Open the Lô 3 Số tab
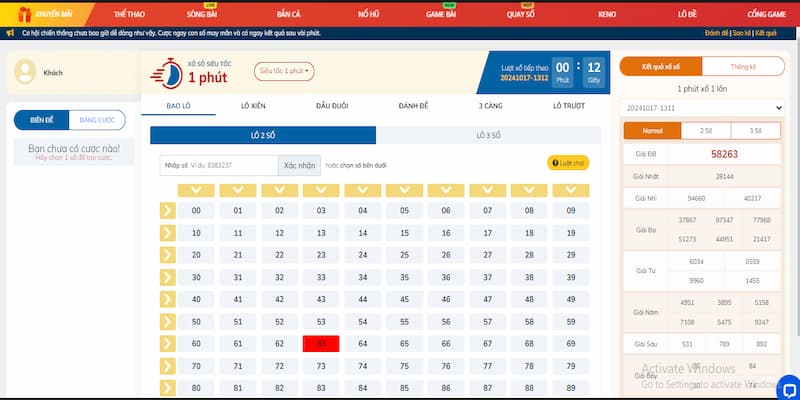The width and height of the screenshot is (800, 400). [489, 135]
